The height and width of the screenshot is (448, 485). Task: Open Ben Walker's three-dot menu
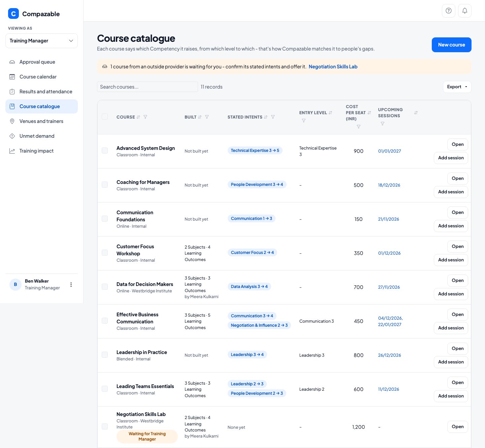(71, 285)
